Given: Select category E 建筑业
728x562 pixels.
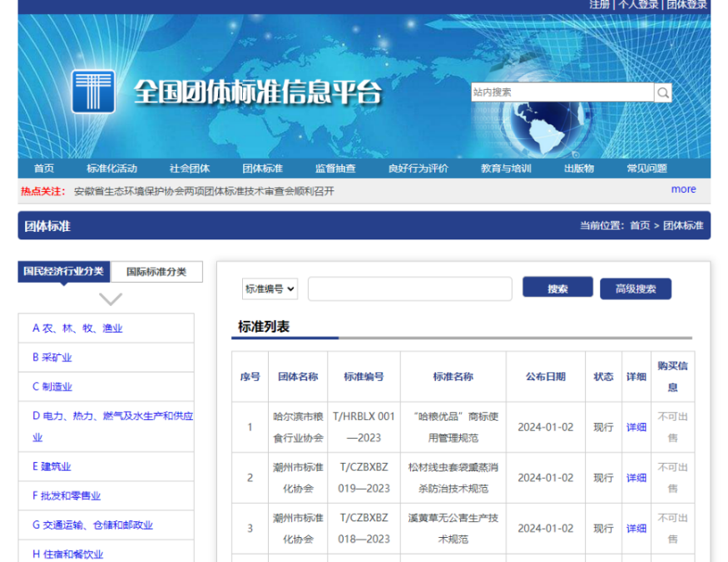Looking at the screenshot, I should [x=52, y=466].
